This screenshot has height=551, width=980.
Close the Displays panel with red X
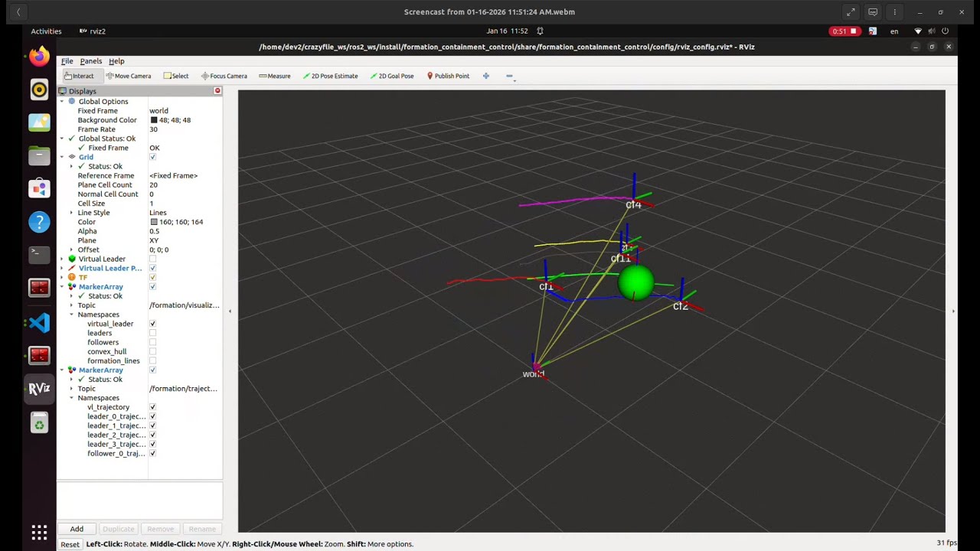(x=217, y=91)
